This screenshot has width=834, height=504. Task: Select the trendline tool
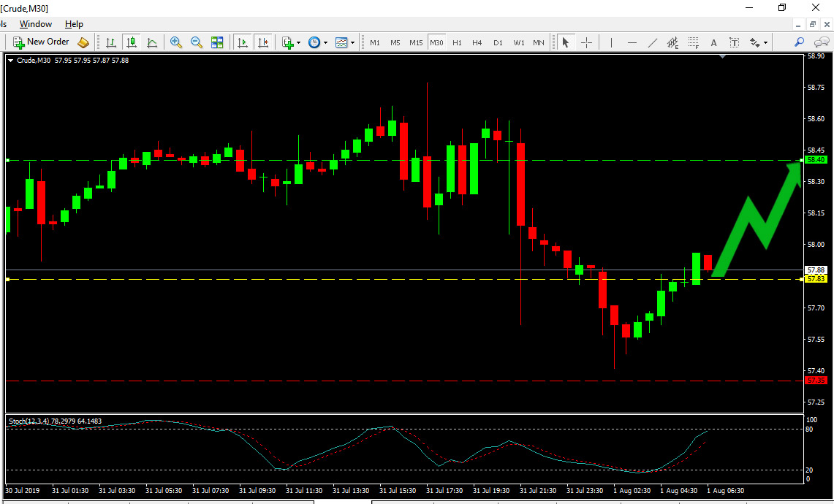(x=652, y=42)
